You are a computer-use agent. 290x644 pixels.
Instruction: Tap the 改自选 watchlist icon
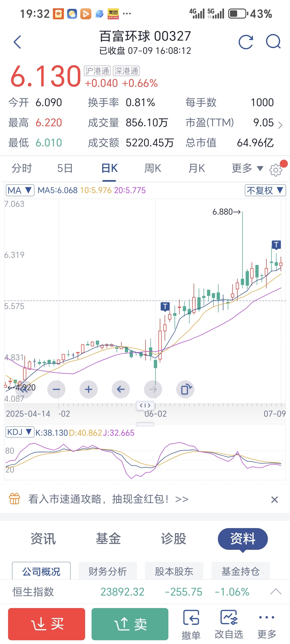click(x=229, y=625)
